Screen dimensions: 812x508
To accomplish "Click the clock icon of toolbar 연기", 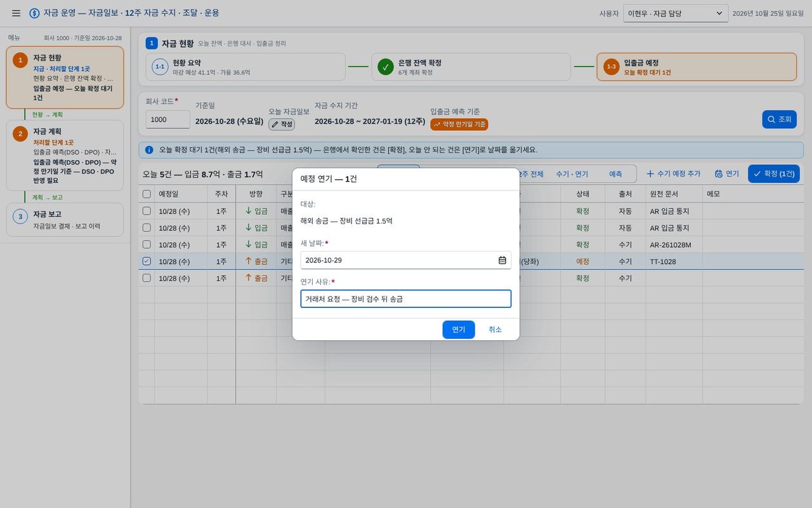I will 719,174.
